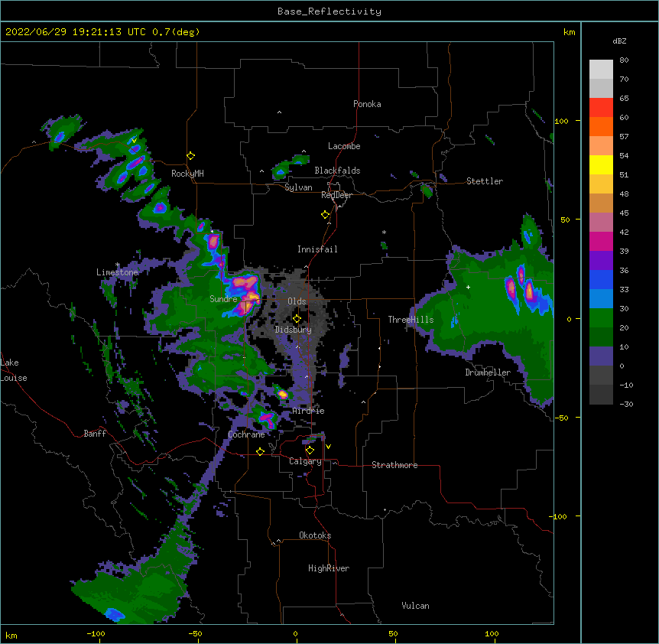This screenshot has width=659, height=644.
Task: Pick the dark orange 57-60 dBZ swatch
Action: (601, 126)
